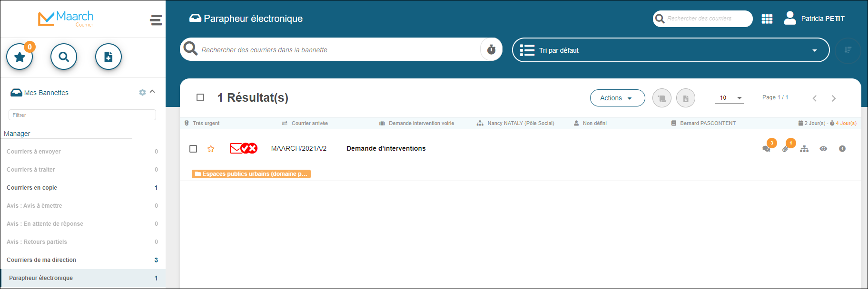The width and height of the screenshot is (868, 289).
Task: Open the advanced search magnifier shortcut
Action: 64,57
